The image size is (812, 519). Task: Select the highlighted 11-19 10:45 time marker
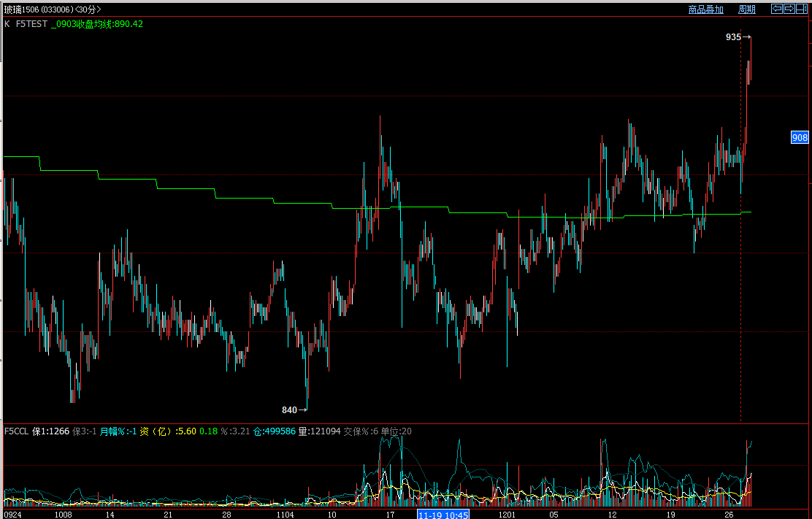tap(443, 514)
